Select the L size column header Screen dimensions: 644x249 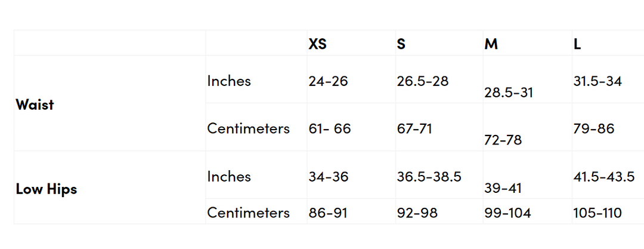(577, 44)
